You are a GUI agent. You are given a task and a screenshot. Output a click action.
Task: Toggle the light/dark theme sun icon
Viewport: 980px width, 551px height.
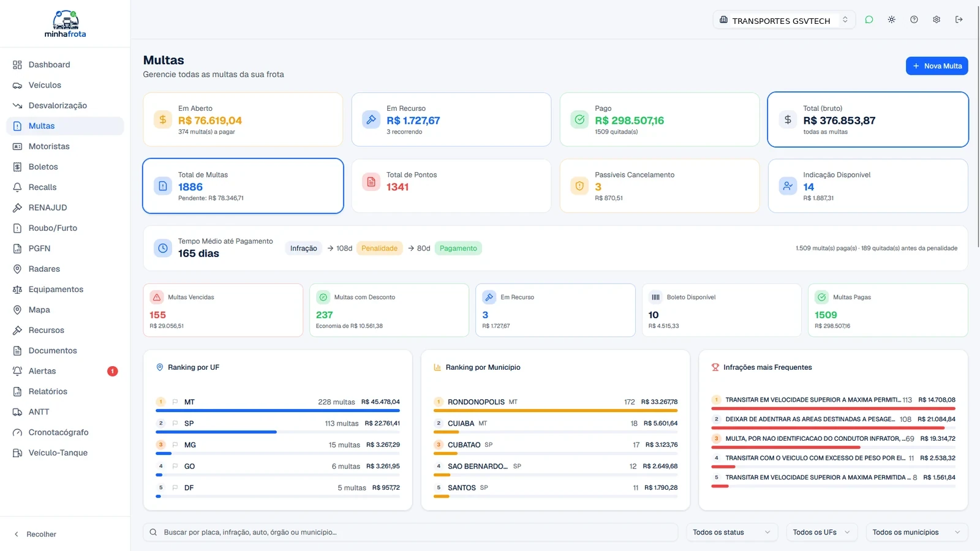coord(891,20)
